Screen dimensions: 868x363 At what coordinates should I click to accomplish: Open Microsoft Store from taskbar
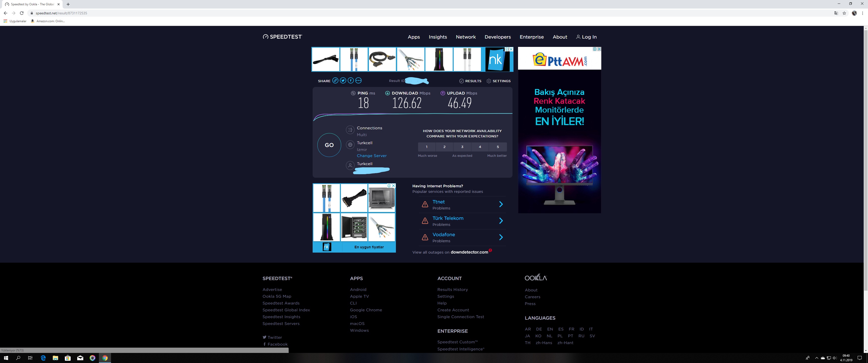click(x=68, y=358)
